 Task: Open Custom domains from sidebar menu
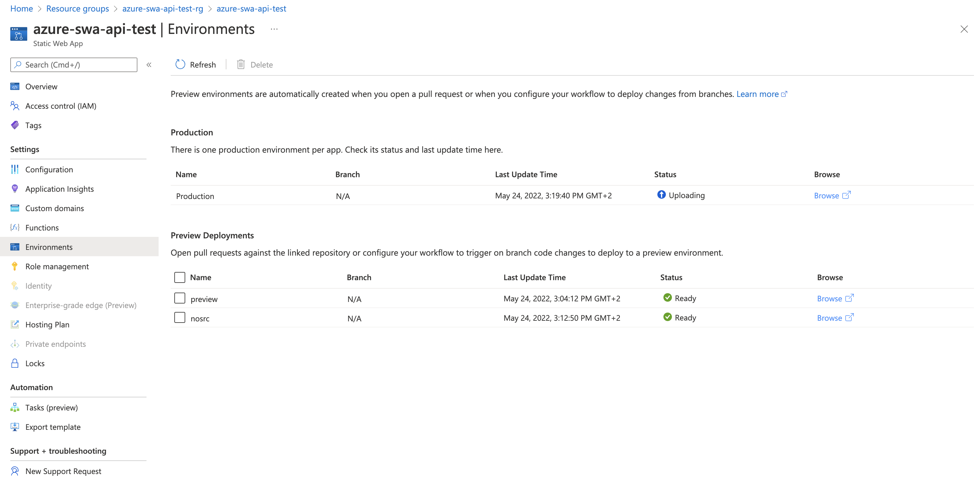pos(54,208)
